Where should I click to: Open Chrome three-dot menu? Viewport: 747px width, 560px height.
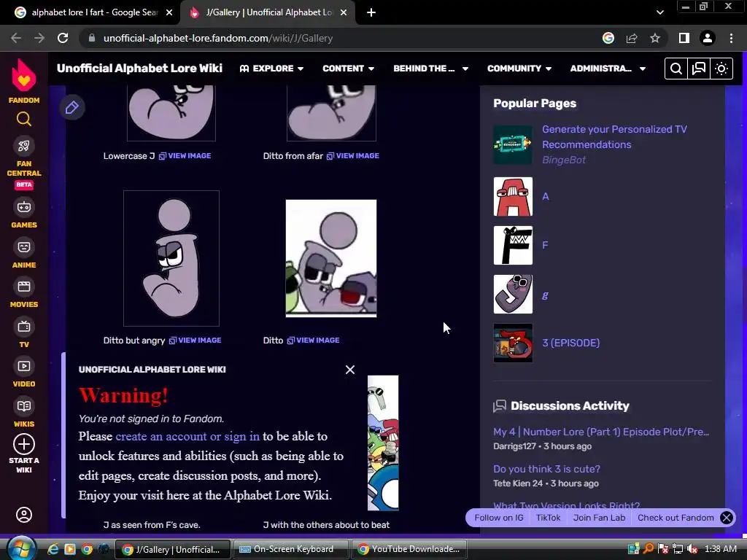point(731,38)
